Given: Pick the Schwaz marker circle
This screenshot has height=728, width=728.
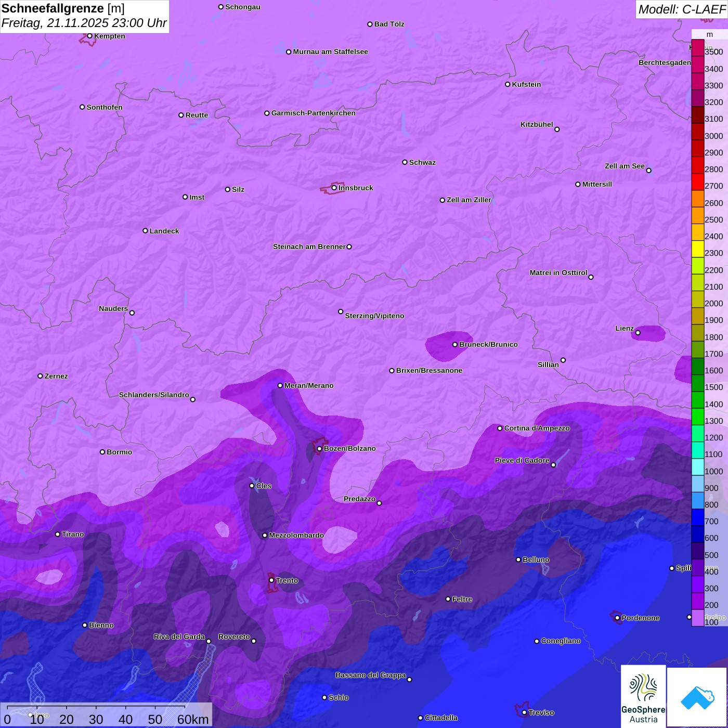Looking at the screenshot, I should coord(405,162).
